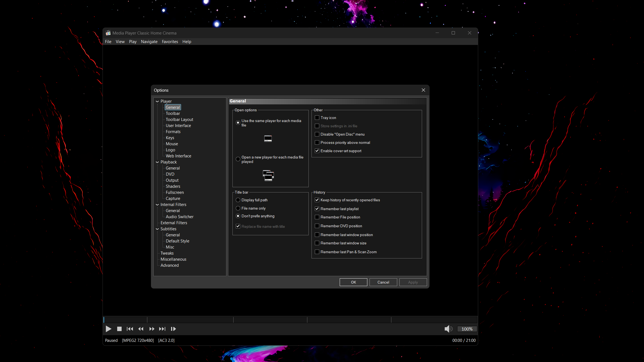The width and height of the screenshot is (644, 362).
Task: Open the Shaders settings page
Action: [x=173, y=186]
